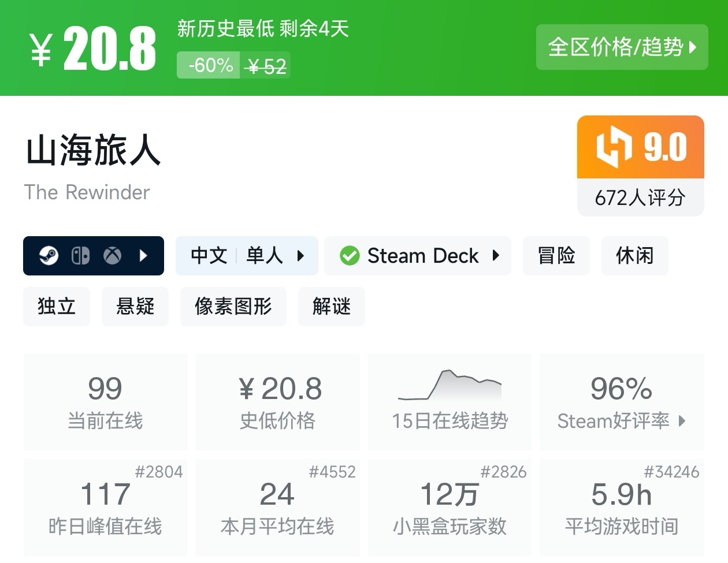The image size is (728, 563).
Task: Open the 中文/单人 details arrow
Action: click(x=300, y=255)
